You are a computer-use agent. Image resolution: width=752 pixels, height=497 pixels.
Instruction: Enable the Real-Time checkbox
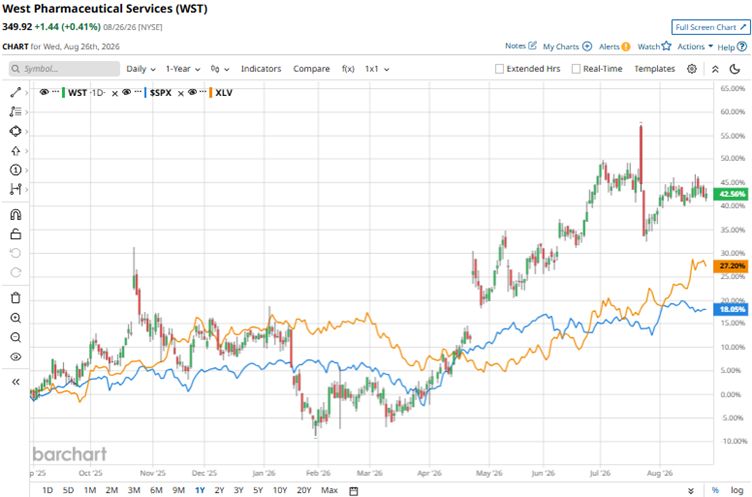pyautogui.click(x=576, y=69)
